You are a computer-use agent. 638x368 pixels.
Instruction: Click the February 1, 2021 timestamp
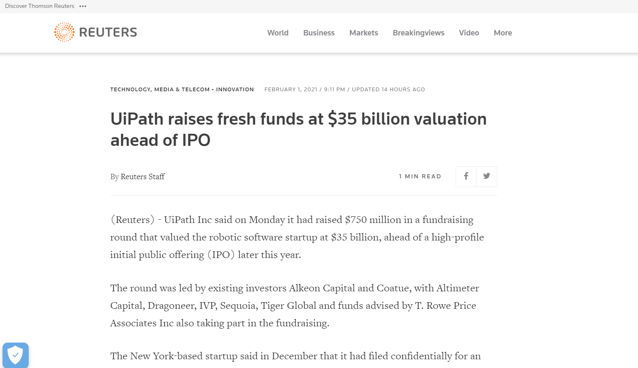pyautogui.click(x=291, y=90)
